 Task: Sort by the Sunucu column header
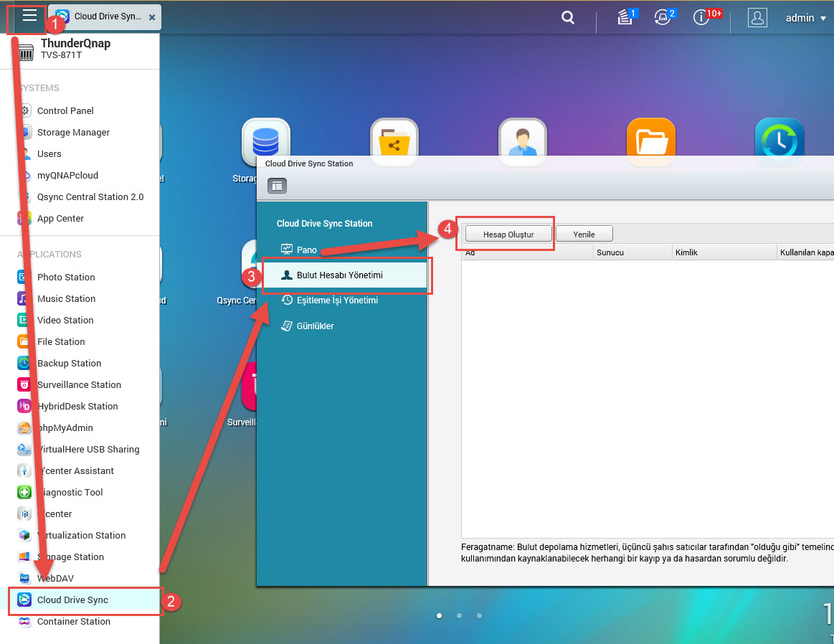click(x=632, y=252)
